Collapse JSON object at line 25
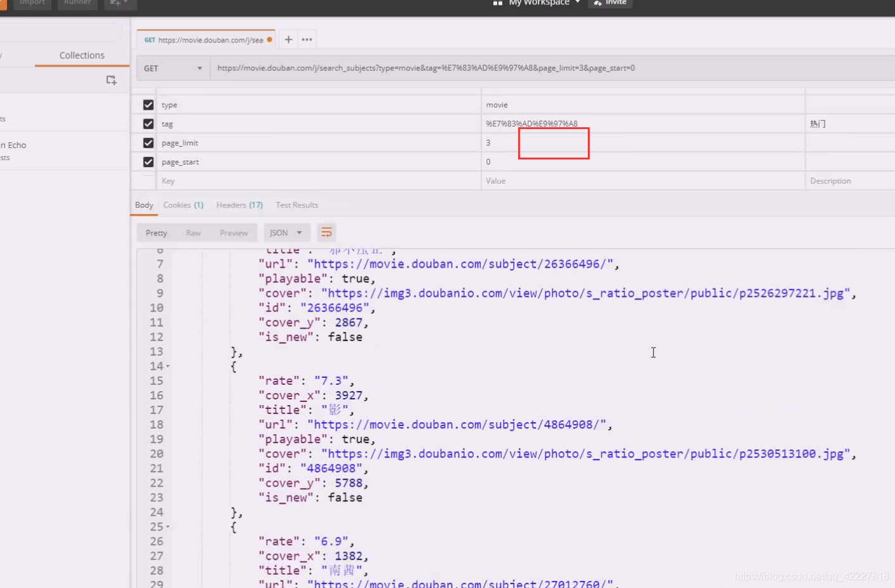Image resolution: width=895 pixels, height=588 pixels. (168, 527)
